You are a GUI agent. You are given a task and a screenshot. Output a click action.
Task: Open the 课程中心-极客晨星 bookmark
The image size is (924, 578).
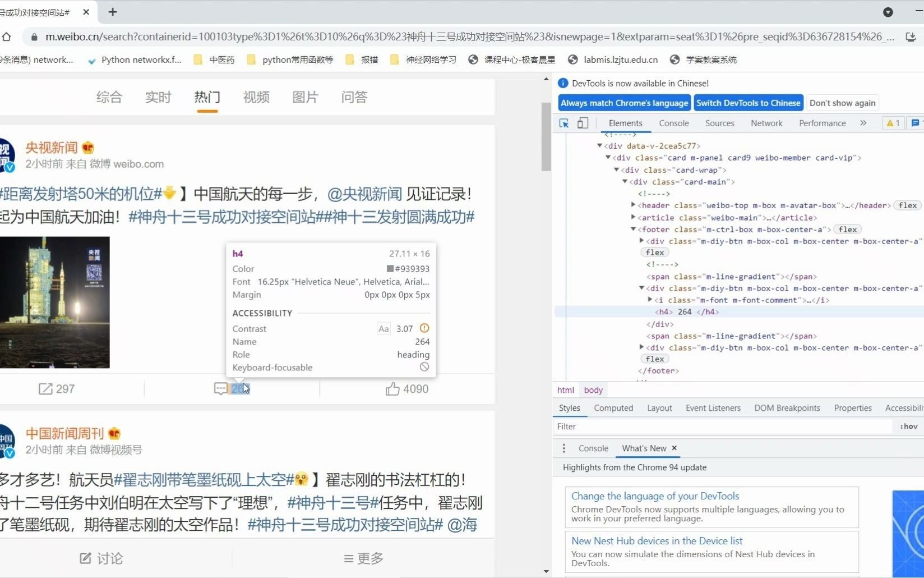[x=512, y=59]
